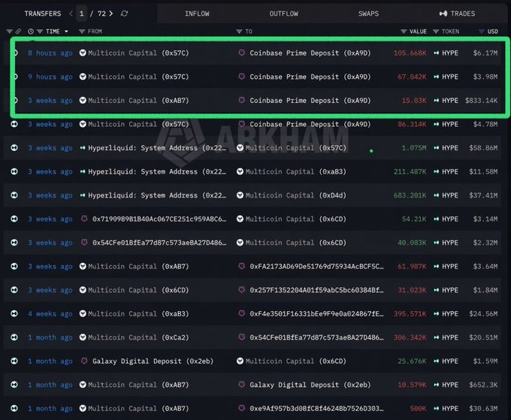Open transaction icon for 40.083K HYPE row

tap(14, 243)
